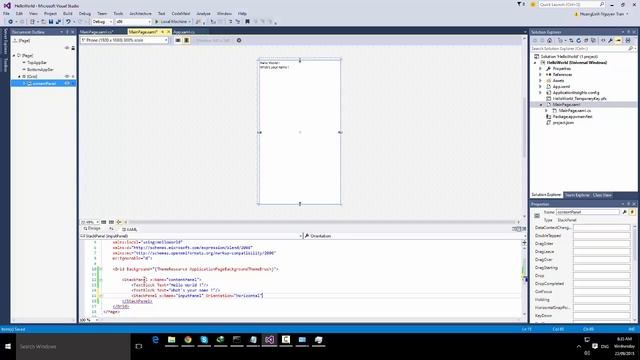Click the wrench Properties icon in Properties panel
Screen dimensions: 640x360
(624, 212)
